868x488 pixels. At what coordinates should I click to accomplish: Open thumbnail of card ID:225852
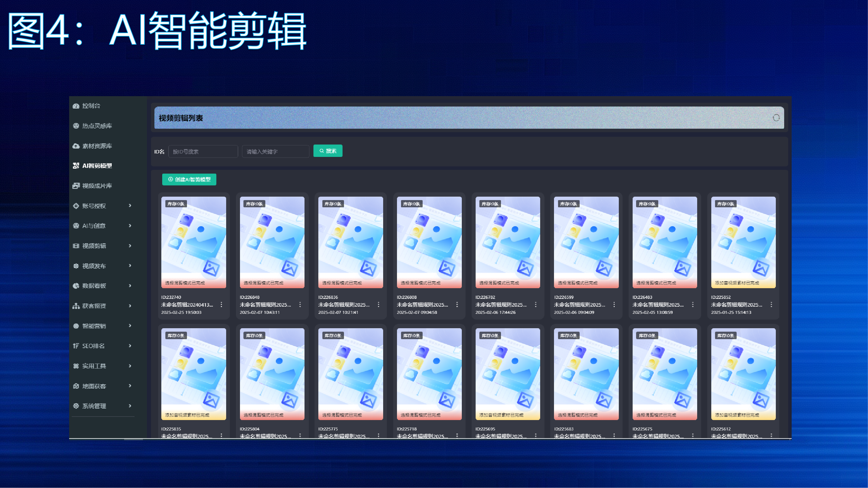743,242
